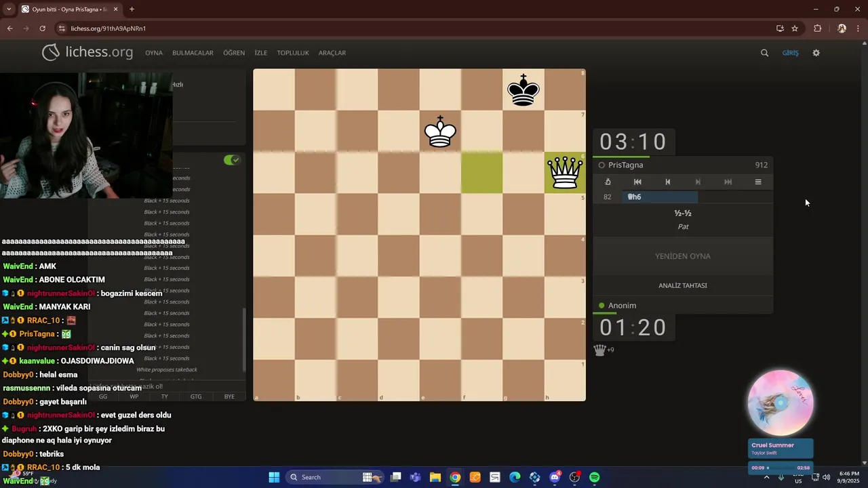Show hidden system tray icons

[767, 477]
